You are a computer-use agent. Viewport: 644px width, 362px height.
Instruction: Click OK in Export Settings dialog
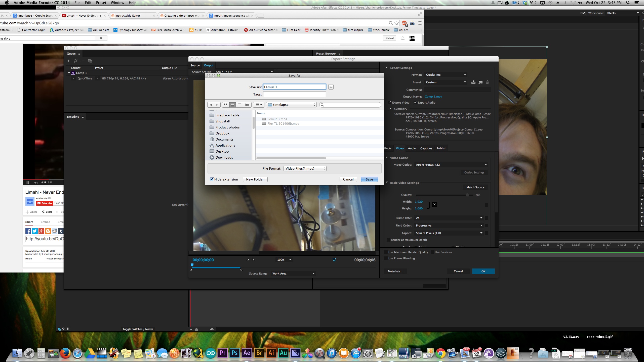(483, 271)
